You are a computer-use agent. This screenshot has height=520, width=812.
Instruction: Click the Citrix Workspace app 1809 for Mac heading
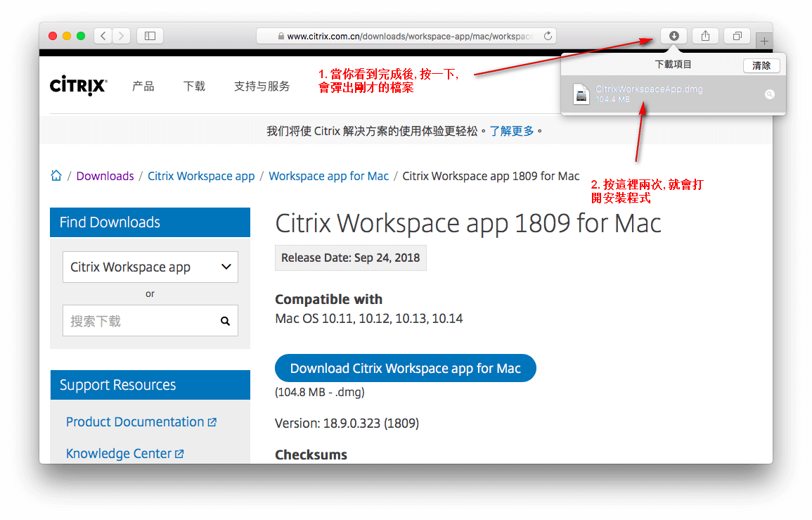[468, 224]
